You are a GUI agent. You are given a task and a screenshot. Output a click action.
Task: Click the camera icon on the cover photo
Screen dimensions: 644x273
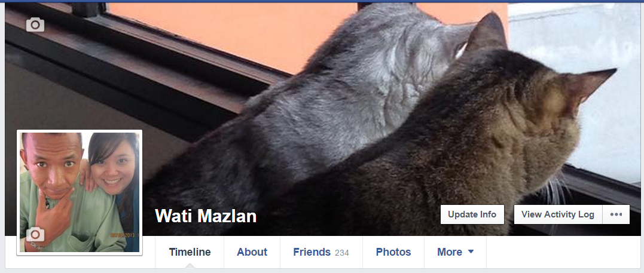pyautogui.click(x=35, y=24)
